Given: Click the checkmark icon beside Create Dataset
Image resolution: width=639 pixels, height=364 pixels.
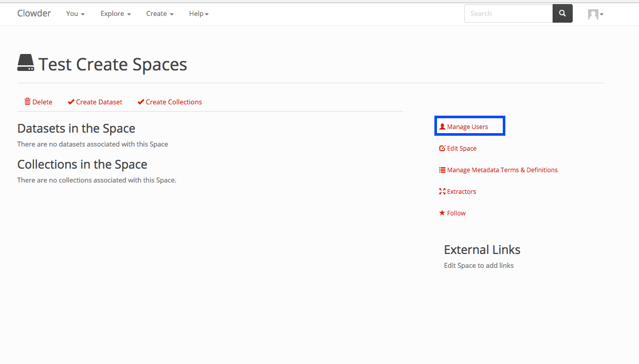Looking at the screenshot, I should (71, 102).
